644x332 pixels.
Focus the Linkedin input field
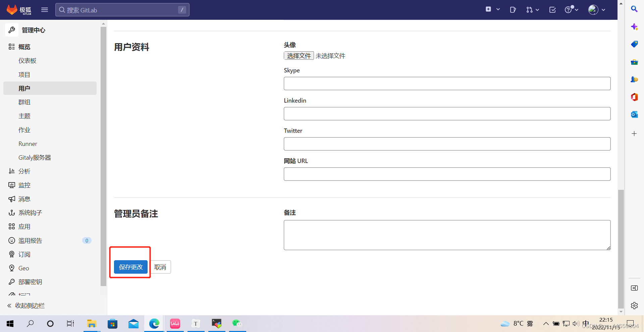(447, 114)
